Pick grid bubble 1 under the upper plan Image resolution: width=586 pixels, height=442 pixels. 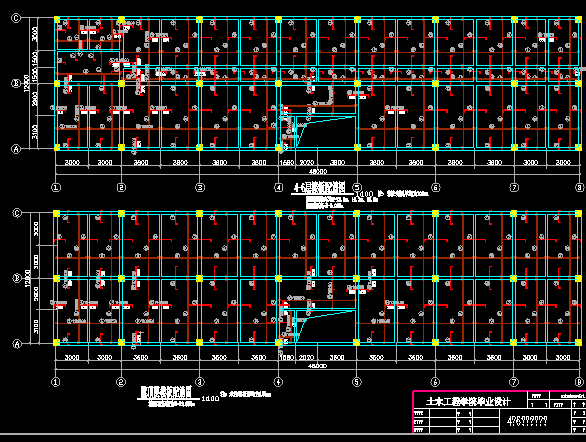(56, 188)
